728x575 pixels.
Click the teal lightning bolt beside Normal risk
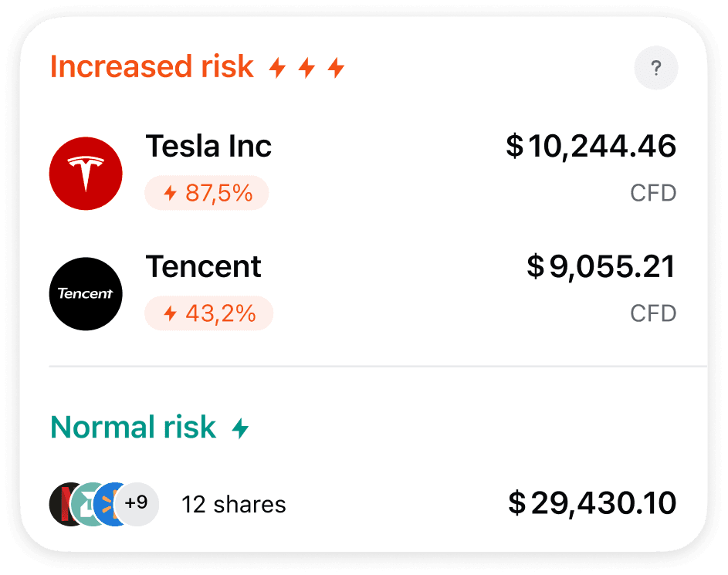[241, 428]
